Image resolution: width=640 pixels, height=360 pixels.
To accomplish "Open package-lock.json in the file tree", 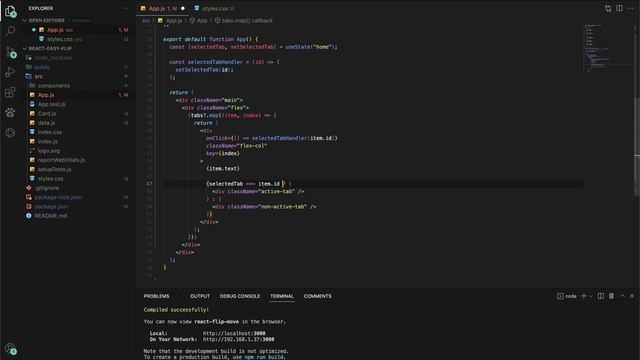I will tap(58, 197).
